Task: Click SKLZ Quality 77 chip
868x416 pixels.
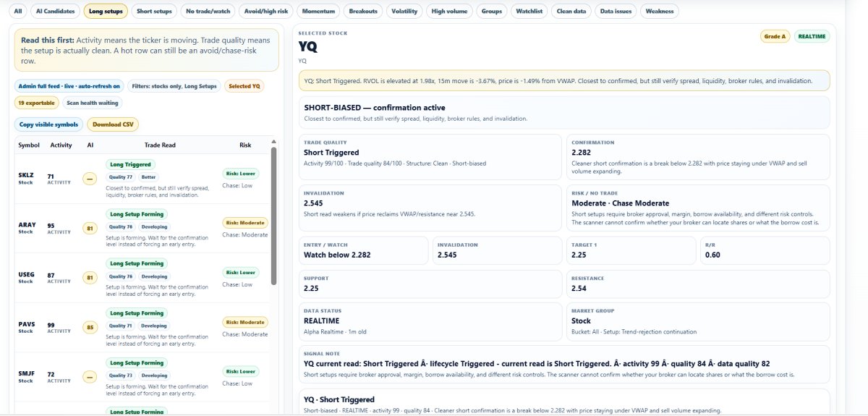Action: 121,177
